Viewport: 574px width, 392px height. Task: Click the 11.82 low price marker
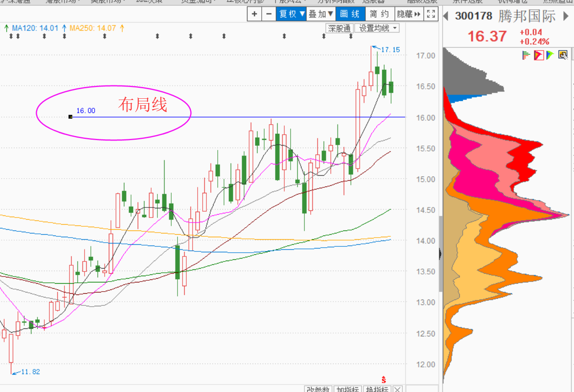click(31, 372)
